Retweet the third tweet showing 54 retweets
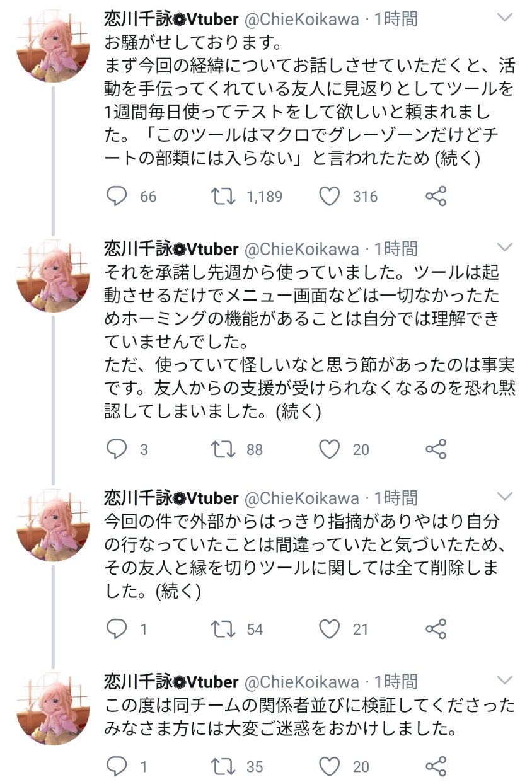This screenshot has width=532, height=782. [x=223, y=629]
